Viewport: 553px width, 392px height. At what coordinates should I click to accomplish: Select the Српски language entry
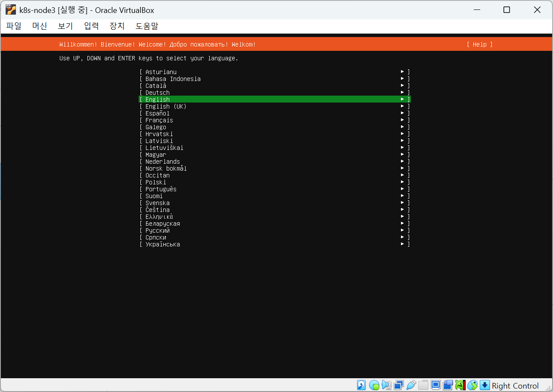tap(275, 237)
